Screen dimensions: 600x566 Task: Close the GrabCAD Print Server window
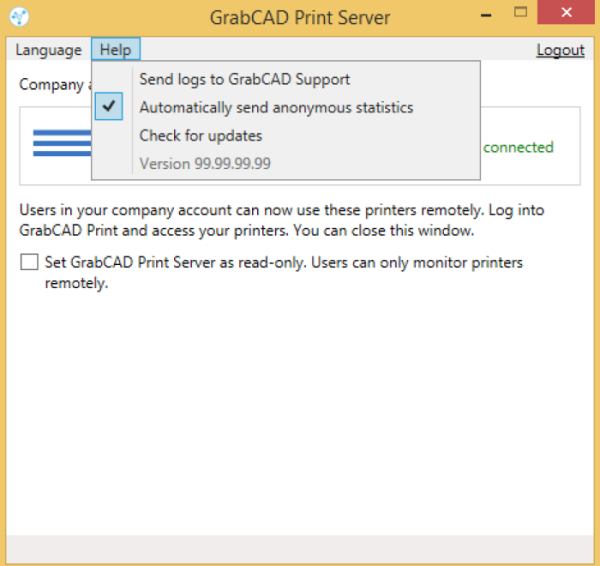pyautogui.click(x=566, y=12)
